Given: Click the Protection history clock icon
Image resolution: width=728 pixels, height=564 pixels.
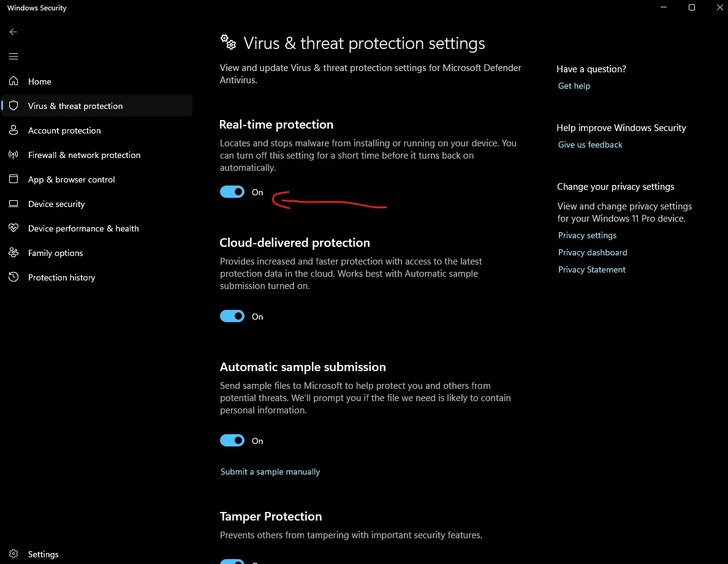Looking at the screenshot, I should (13, 277).
